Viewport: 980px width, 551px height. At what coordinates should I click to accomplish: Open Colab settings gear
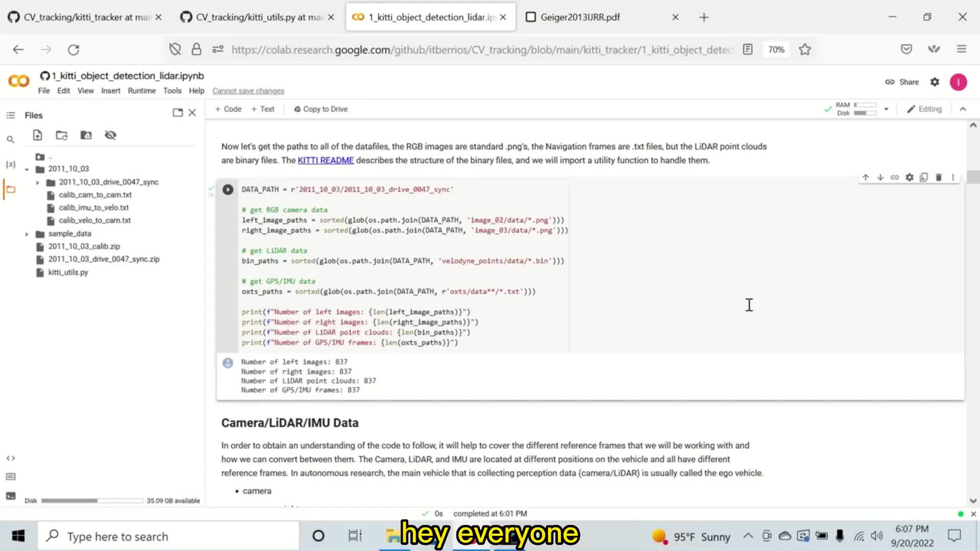click(x=935, y=82)
